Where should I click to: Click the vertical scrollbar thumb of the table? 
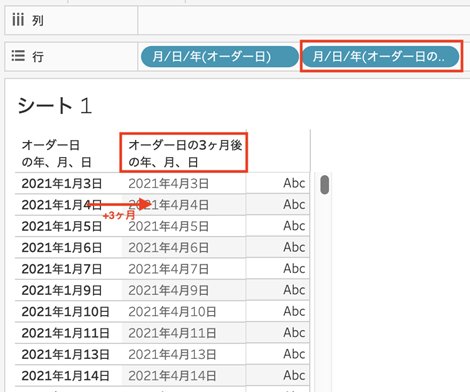(x=325, y=184)
